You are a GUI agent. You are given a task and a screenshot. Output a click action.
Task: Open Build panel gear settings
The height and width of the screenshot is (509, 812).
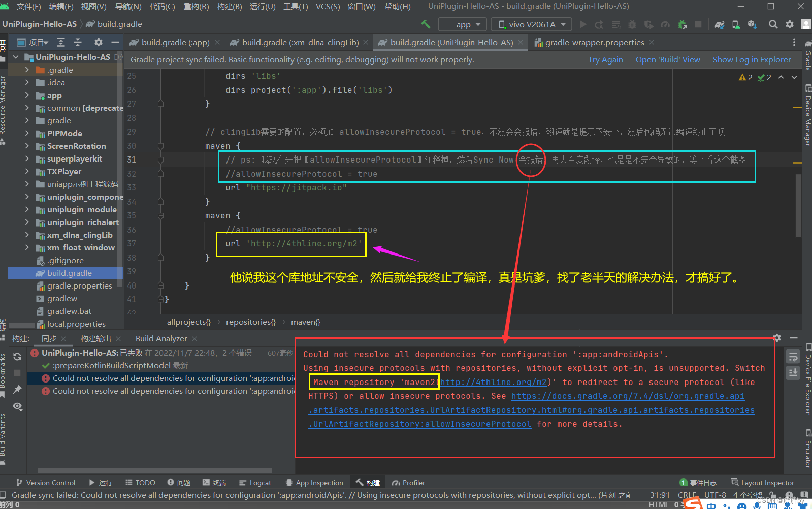[777, 338]
